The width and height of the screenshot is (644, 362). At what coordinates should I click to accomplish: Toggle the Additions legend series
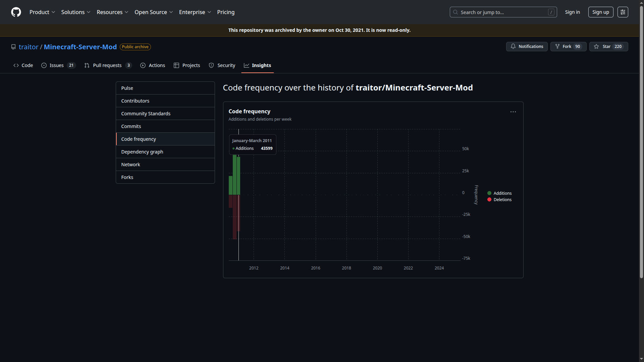click(499, 193)
